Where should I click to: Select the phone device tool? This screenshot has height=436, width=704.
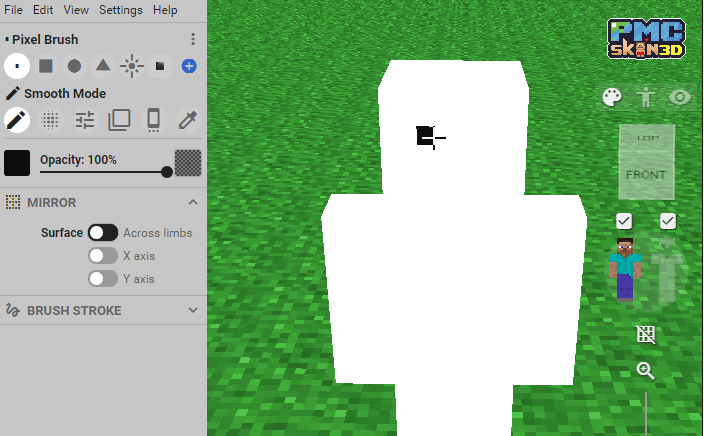[154, 120]
